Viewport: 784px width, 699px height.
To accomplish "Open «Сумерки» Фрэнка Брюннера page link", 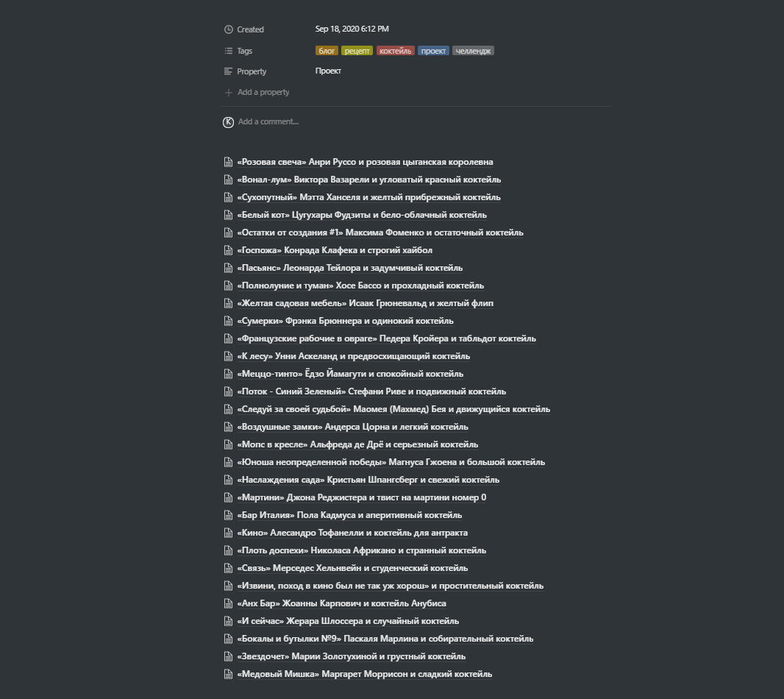I will pyautogui.click(x=346, y=321).
